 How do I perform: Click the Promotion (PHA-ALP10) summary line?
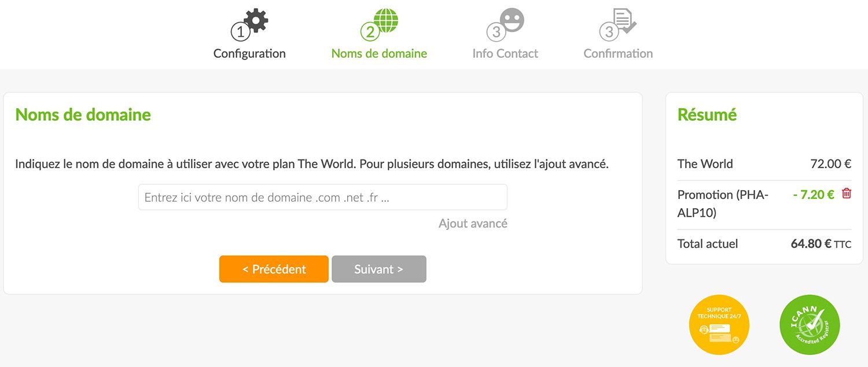(723, 204)
